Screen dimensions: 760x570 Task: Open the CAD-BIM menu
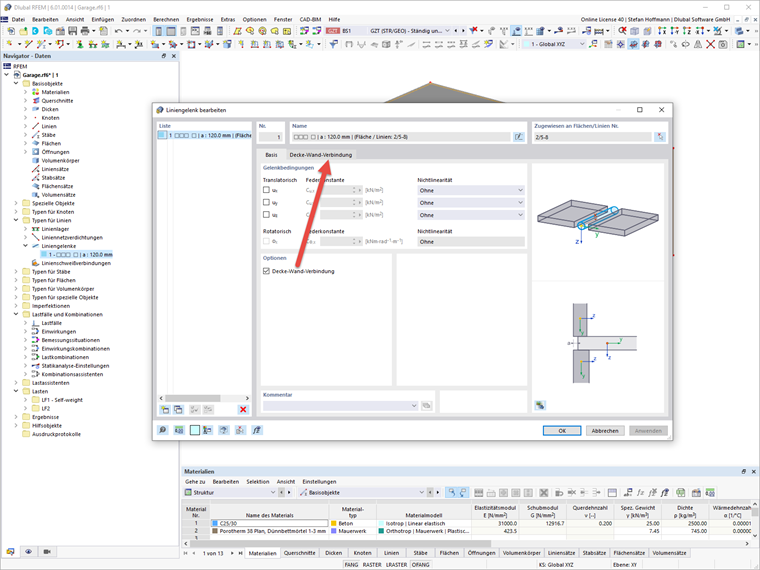point(310,19)
